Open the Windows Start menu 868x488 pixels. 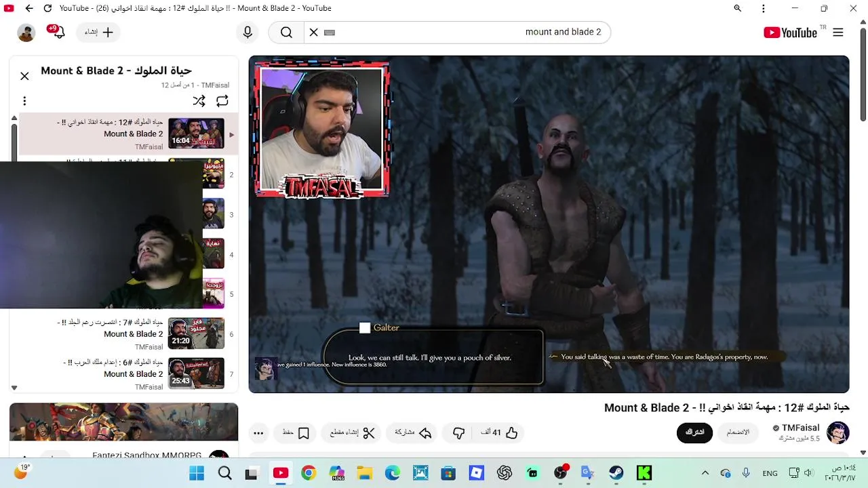(197, 473)
